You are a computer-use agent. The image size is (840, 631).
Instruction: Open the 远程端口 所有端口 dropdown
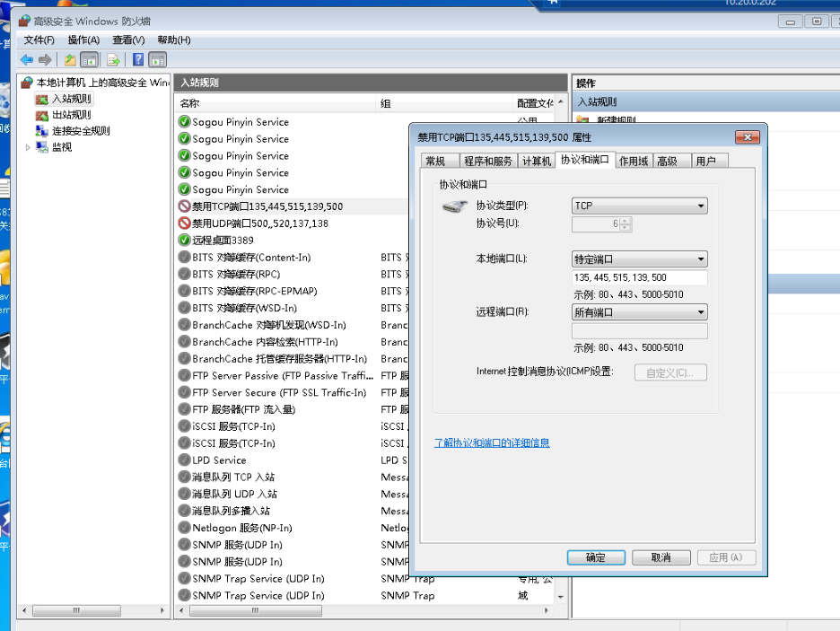pyautogui.click(x=640, y=312)
